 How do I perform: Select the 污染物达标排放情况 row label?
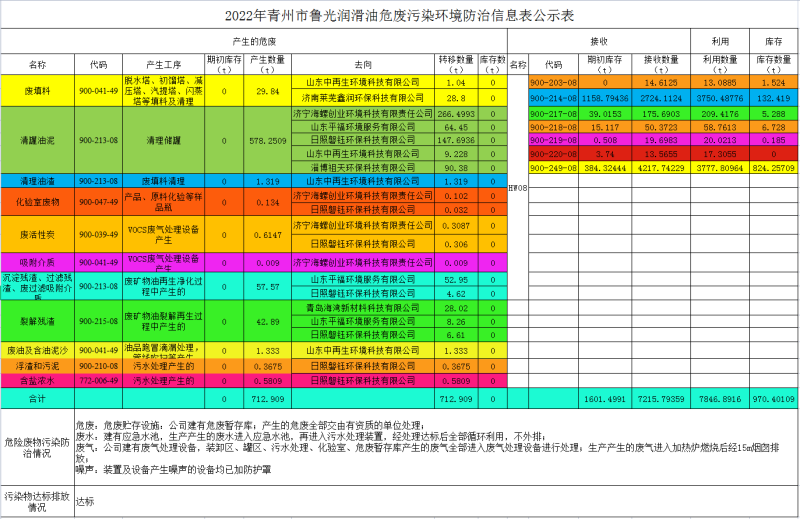coord(37,501)
